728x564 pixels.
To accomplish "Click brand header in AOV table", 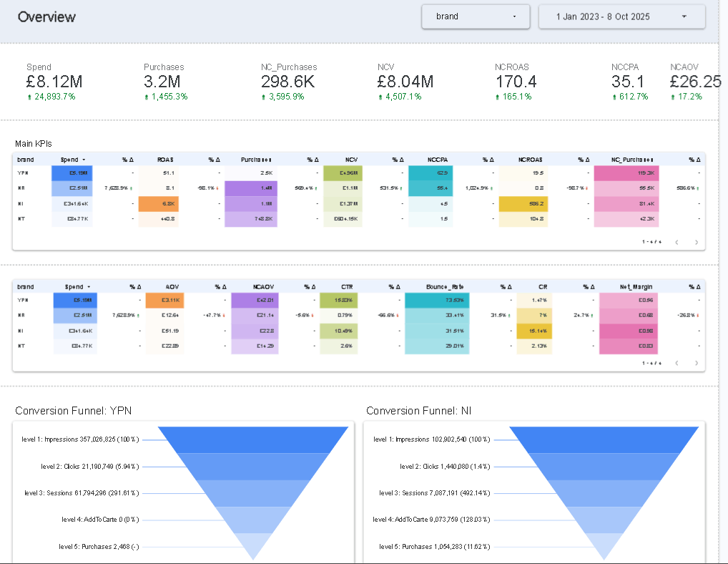I will [26, 287].
